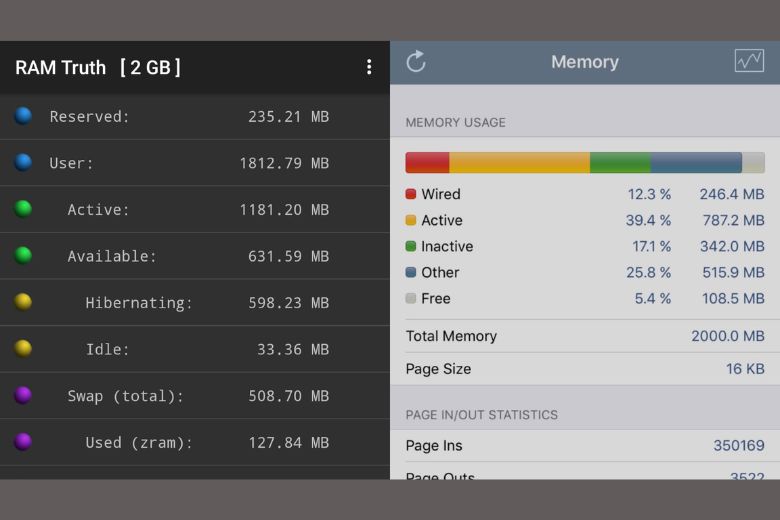Click the gray Free legend swatch
The height and width of the screenshot is (520, 780).
[410, 298]
